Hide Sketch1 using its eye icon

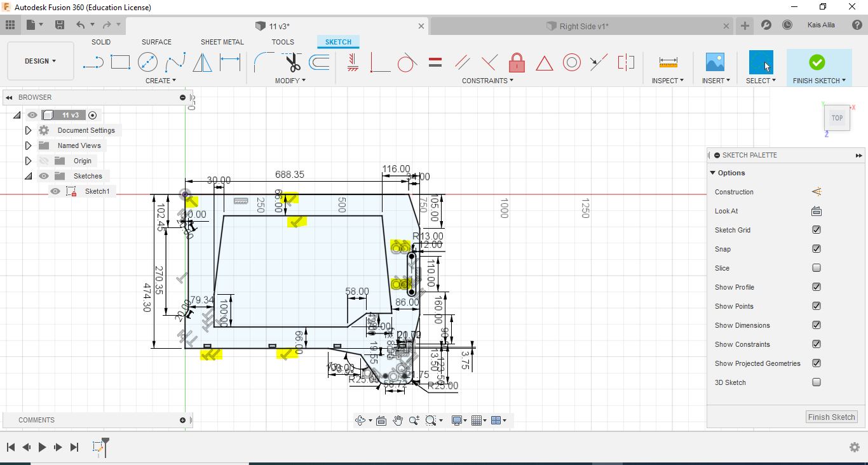[x=55, y=191]
